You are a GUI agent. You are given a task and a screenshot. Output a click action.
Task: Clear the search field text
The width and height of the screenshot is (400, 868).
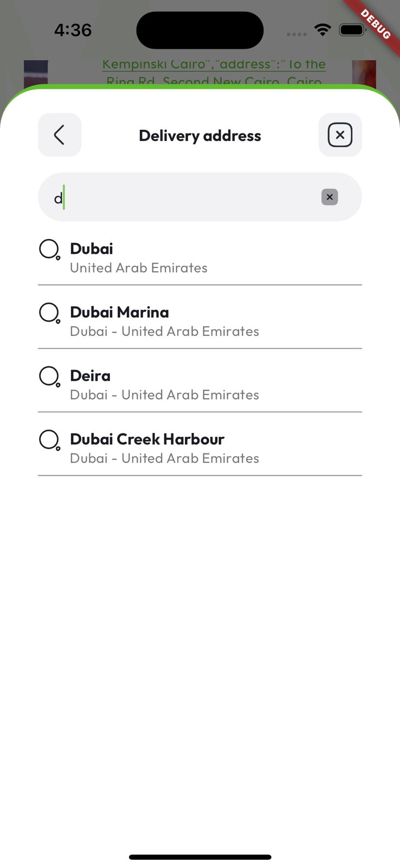click(x=330, y=197)
